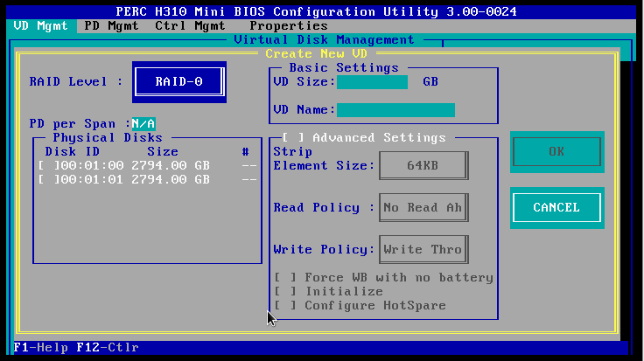Open the RAID Level RAID-0 selector
Viewport: 644px width, 361px height.
178,82
